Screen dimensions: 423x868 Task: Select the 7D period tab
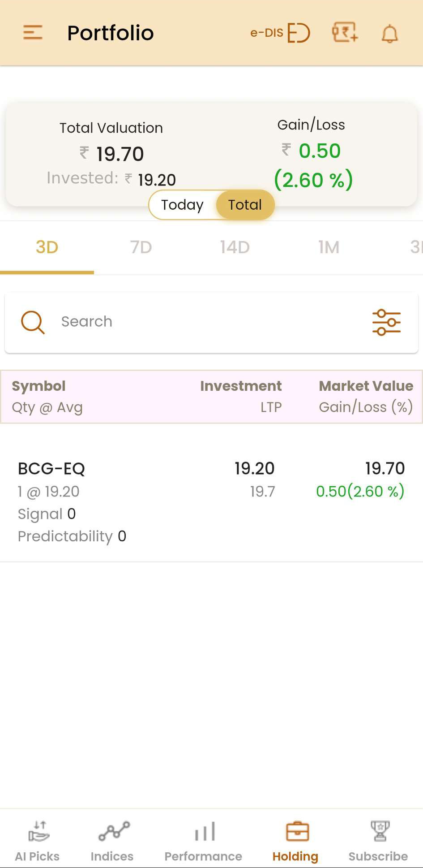(141, 247)
